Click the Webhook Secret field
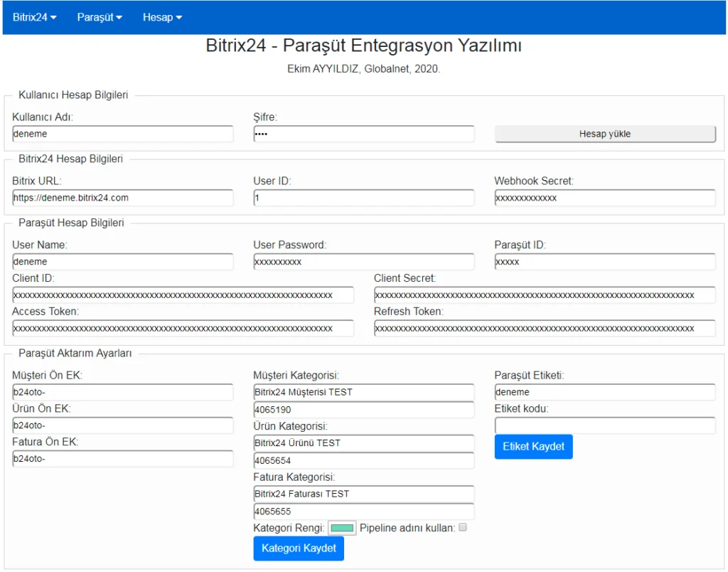This screenshot has height=572, width=728. pos(605,198)
